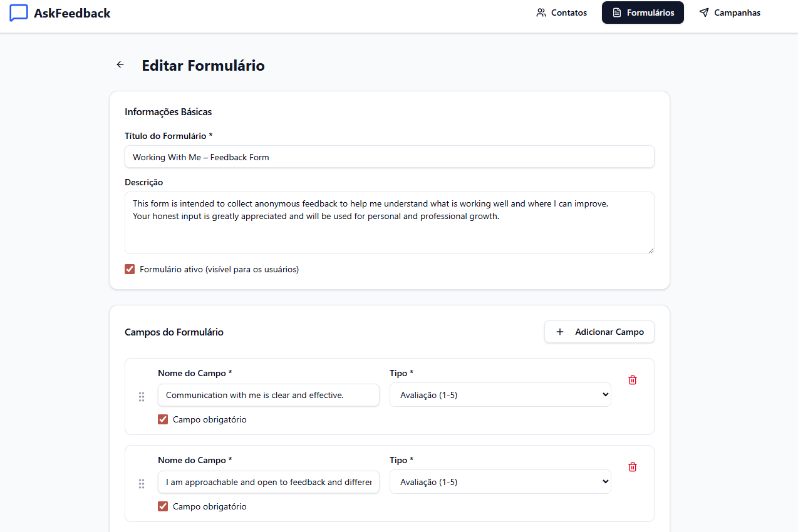Grab the drag handle of Communication field
This screenshot has height=532, width=798.
tap(142, 397)
